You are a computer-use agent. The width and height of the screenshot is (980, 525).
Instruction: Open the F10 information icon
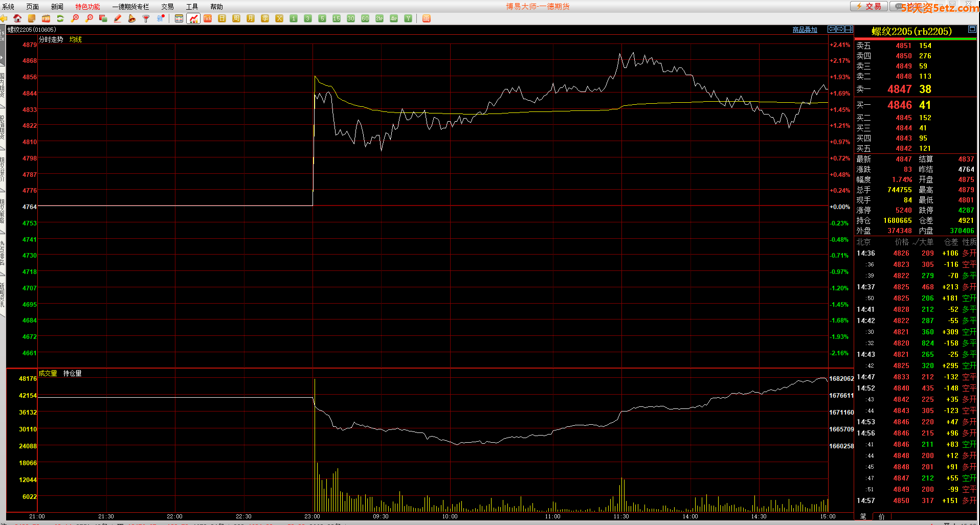click(x=46, y=18)
